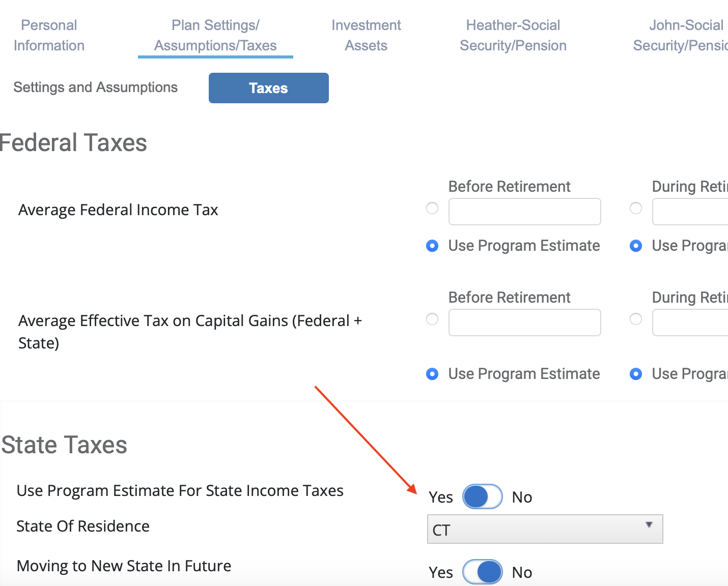Screen dimensions: 728x586
Task: Switch to the Personal Information tab
Action: pos(49,35)
